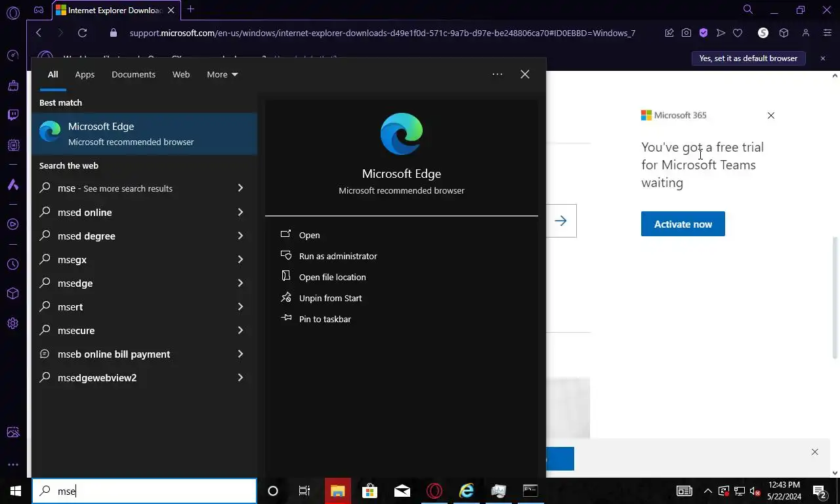Open the sidebar Aria AI icon
Screen dimensions: 840x504
(x=12, y=185)
